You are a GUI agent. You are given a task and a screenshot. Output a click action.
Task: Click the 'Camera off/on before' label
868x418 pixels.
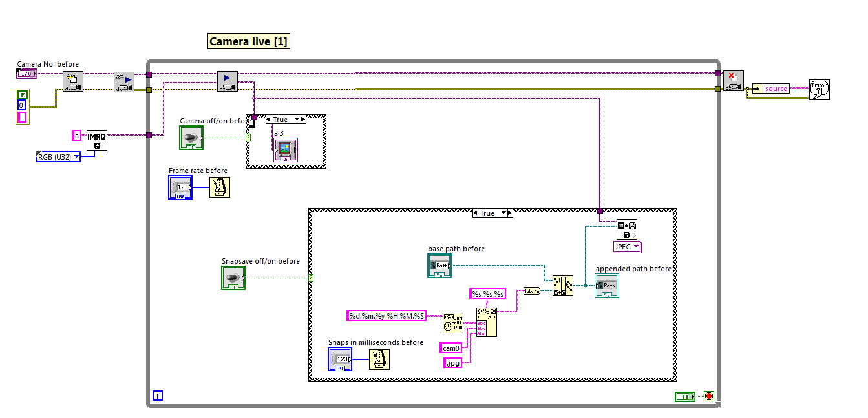click(216, 121)
